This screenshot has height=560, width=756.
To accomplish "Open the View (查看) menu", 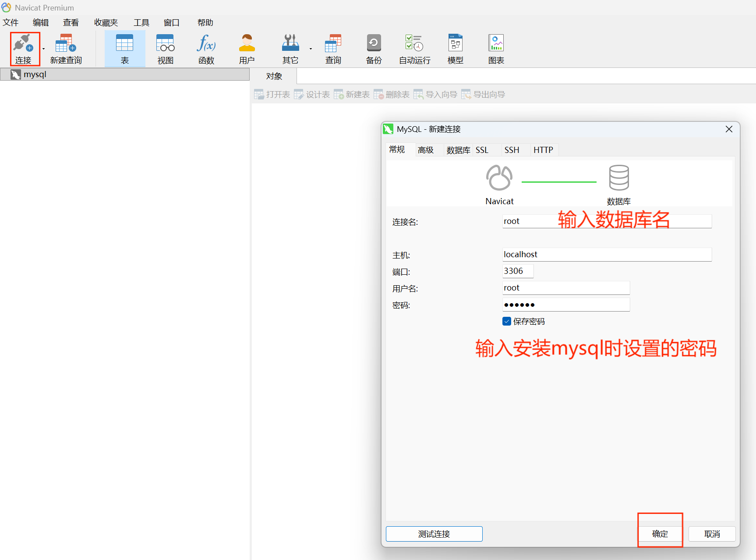I will click(71, 22).
